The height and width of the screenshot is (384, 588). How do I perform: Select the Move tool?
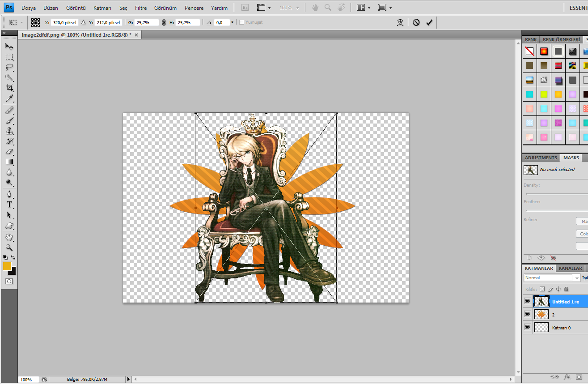tap(9, 47)
